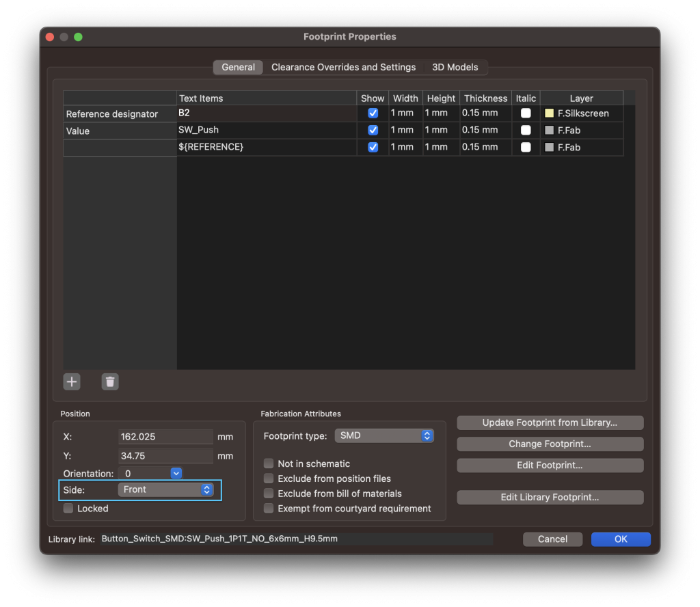Viewport: 700px width, 607px height.
Task: Click the Y position field 34.75
Action: coord(165,456)
